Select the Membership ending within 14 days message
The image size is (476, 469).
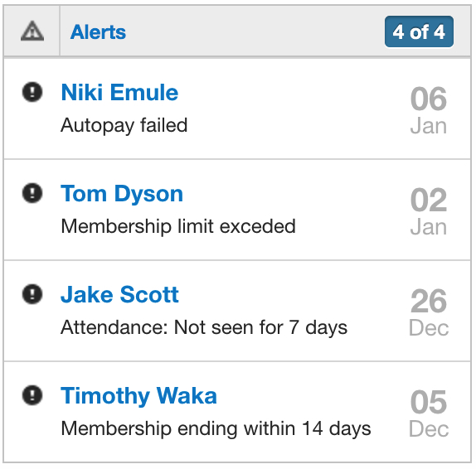pos(216,428)
